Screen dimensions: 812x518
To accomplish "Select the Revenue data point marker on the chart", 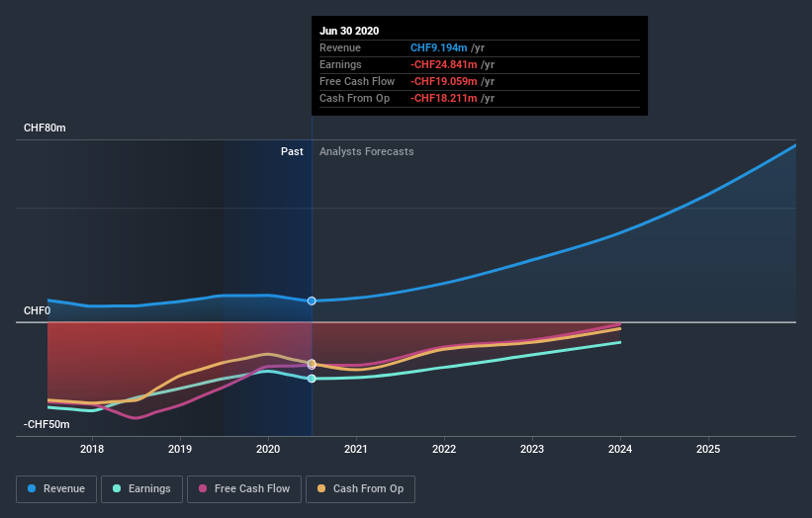I will [312, 301].
